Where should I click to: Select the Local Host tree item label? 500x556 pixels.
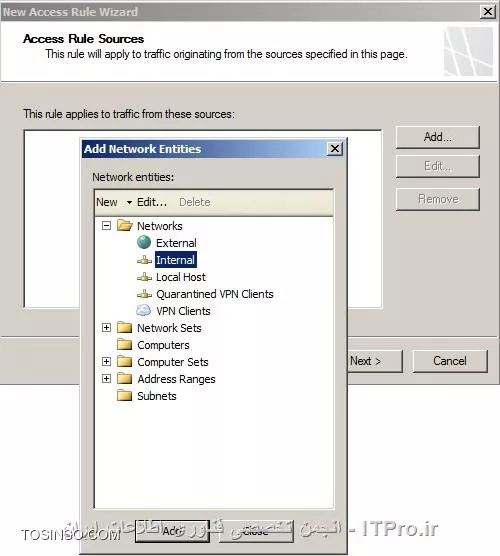pos(181,277)
